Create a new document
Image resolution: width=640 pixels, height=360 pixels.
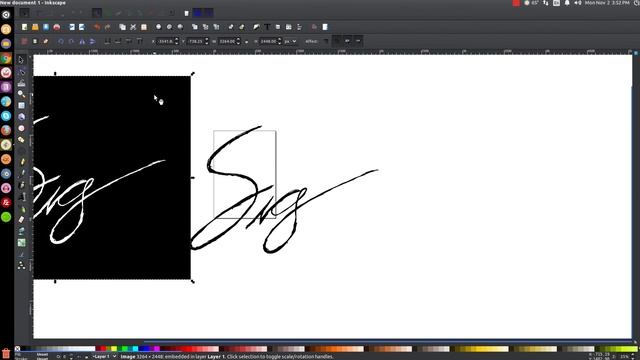24,27
